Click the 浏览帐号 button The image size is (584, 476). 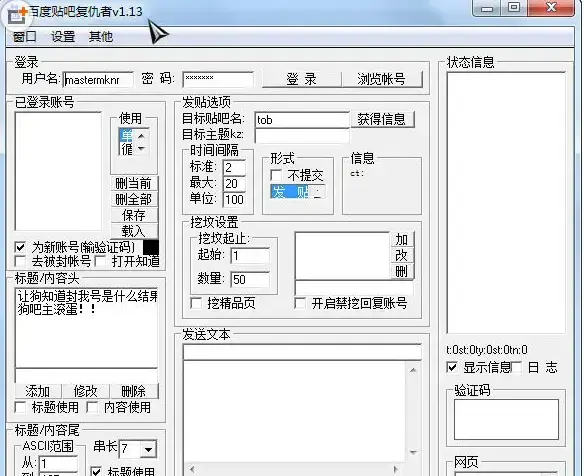382,79
